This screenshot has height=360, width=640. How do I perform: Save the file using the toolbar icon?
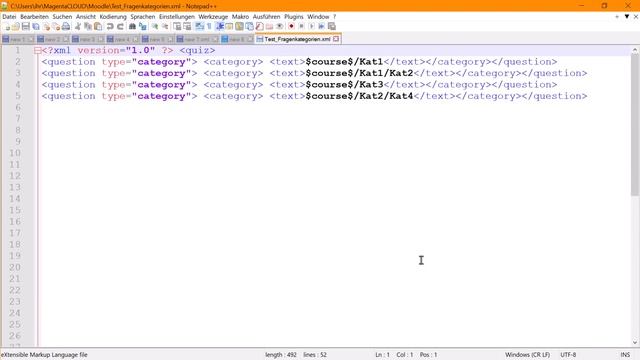(x=26, y=27)
